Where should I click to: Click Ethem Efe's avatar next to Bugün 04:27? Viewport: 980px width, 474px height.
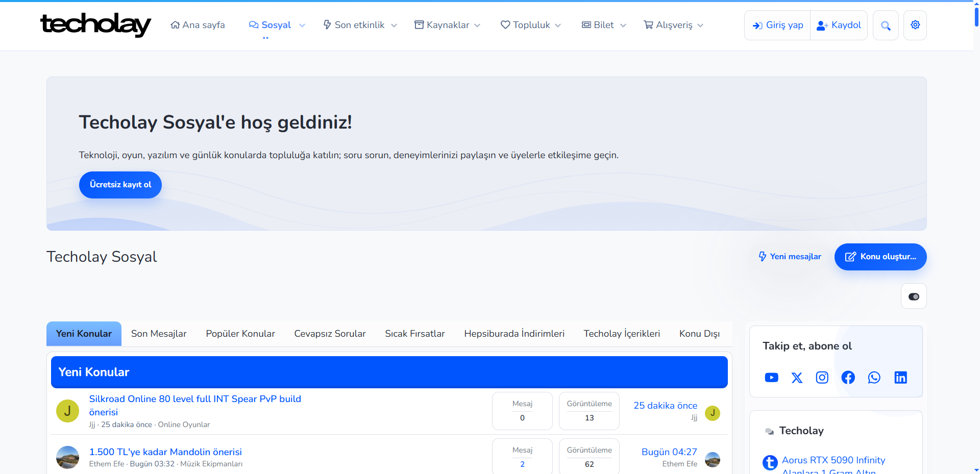[713, 460]
